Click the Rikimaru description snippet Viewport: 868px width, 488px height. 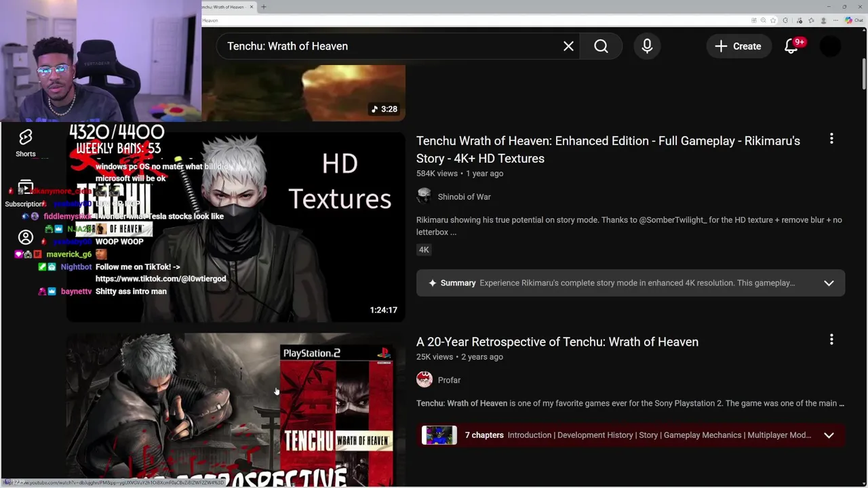click(x=629, y=226)
